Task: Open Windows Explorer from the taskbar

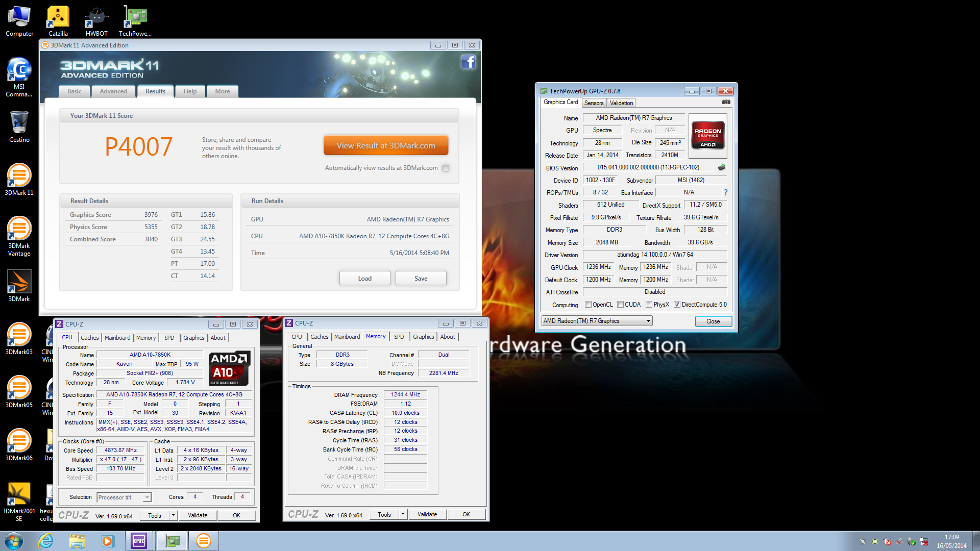Action: pyautogui.click(x=77, y=541)
